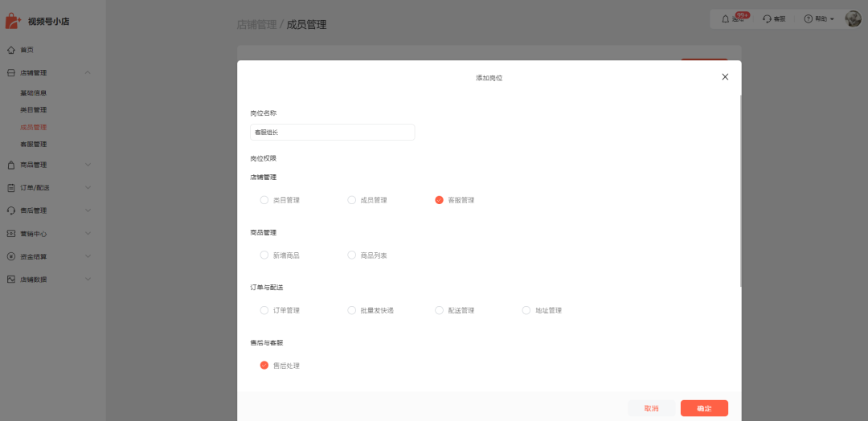
Task: Expand 店铺数据 sidebar chevron
Action: tap(88, 280)
